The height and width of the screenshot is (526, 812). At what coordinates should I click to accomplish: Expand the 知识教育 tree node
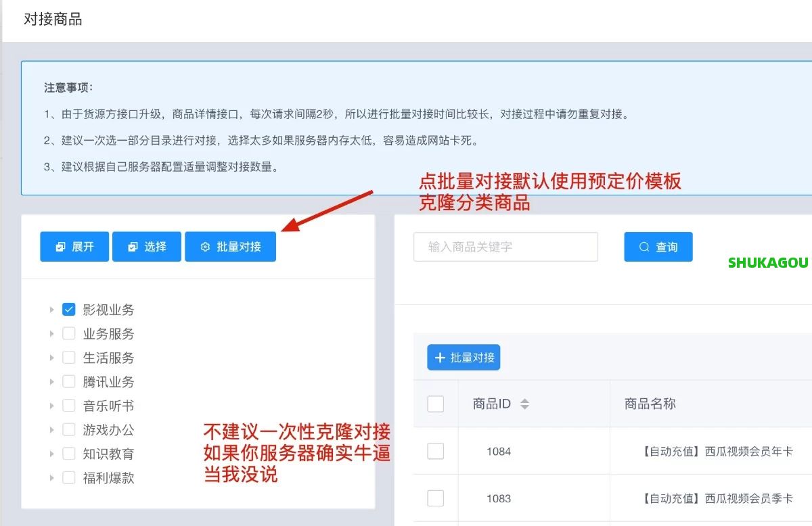point(52,454)
